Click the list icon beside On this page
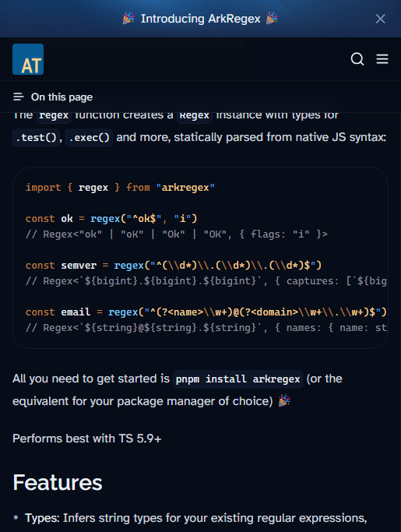This screenshot has width=401, height=532. click(x=19, y=97)
